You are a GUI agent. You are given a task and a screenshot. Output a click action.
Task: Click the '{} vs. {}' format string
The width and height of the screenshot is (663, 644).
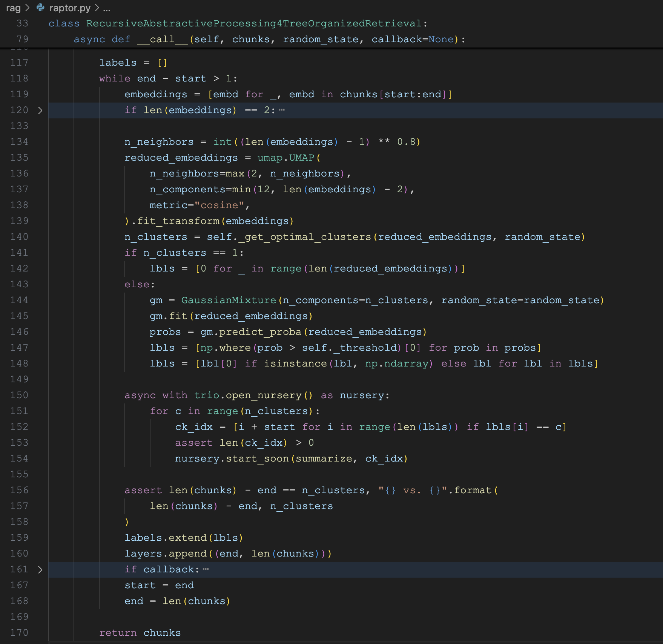coord(413,490)
